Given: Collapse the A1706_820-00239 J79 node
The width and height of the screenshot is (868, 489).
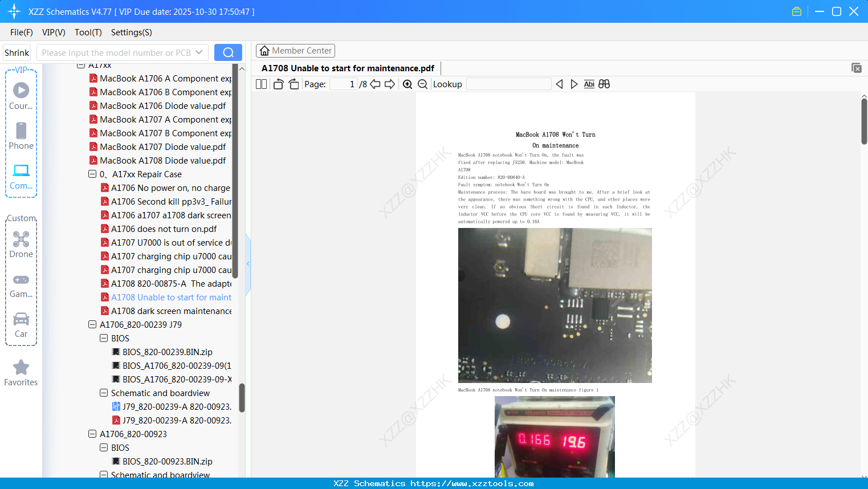Looking at the screenshot, I should click(92, 325).
